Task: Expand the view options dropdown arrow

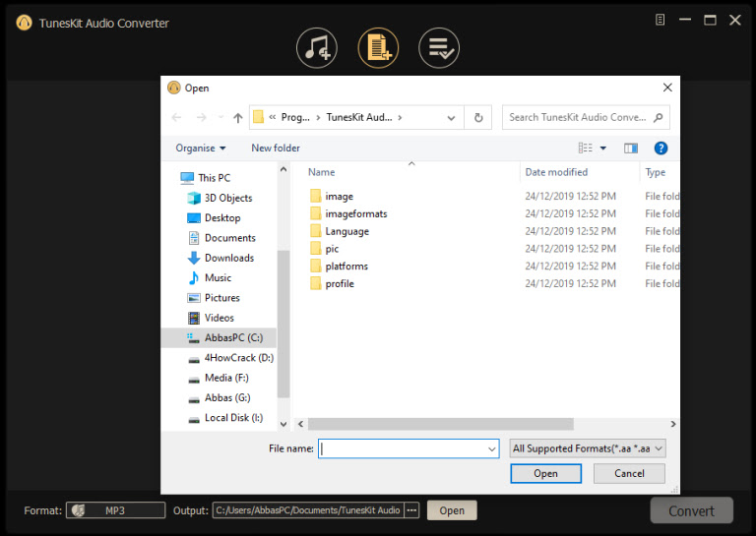Action: 603,149
